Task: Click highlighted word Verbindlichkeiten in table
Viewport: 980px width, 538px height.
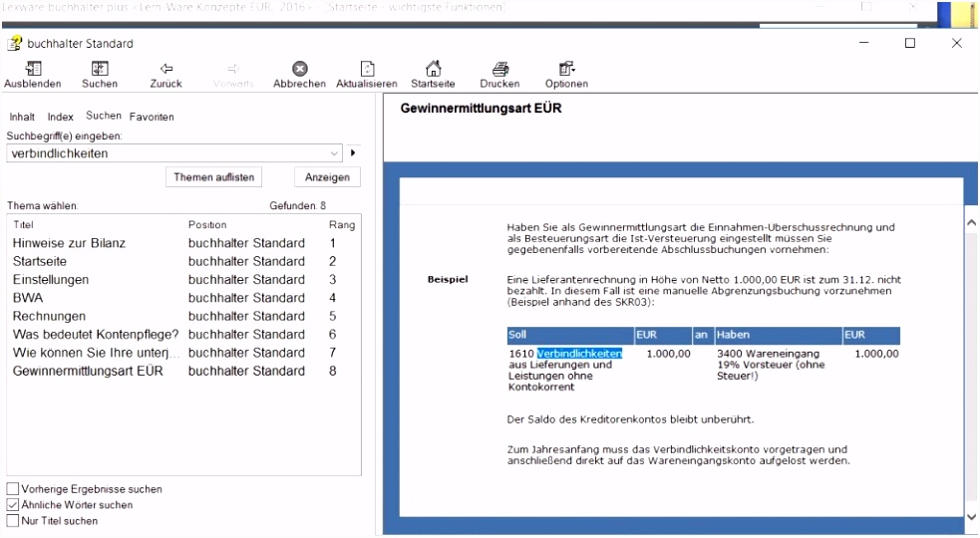Action: (579, 354)
